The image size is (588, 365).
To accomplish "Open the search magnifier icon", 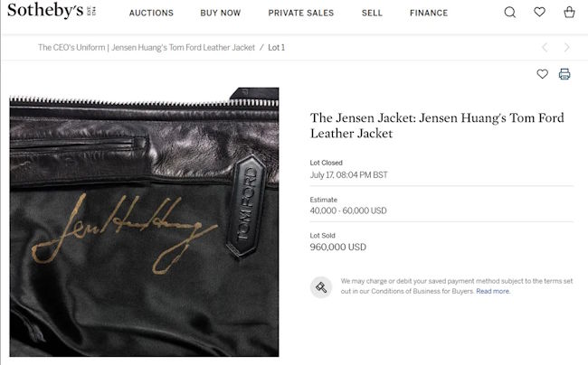I will (509, 13).
